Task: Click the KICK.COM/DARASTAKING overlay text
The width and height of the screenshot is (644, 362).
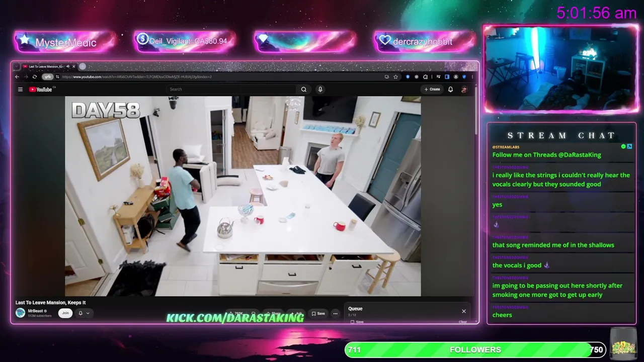Action: coord(235,318)
